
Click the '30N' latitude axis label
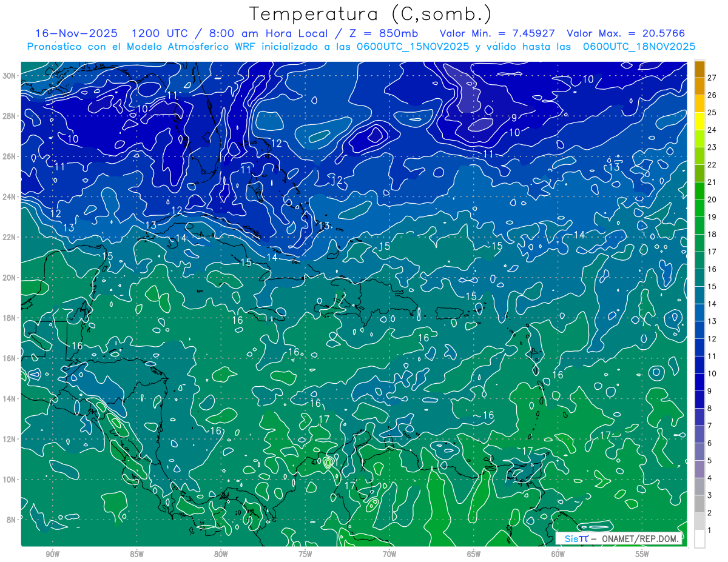click(x=10, y=76)
